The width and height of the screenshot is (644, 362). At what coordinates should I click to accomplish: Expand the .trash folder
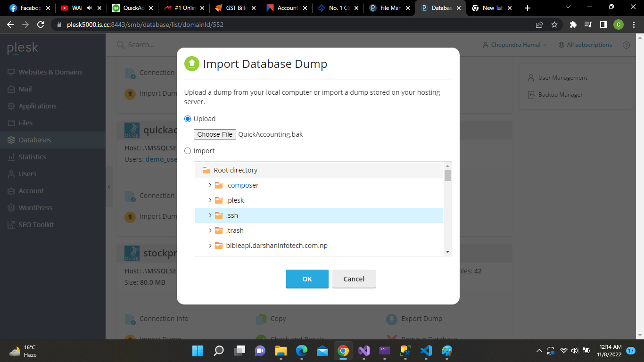pyautogui.click(x=210, y=230)
